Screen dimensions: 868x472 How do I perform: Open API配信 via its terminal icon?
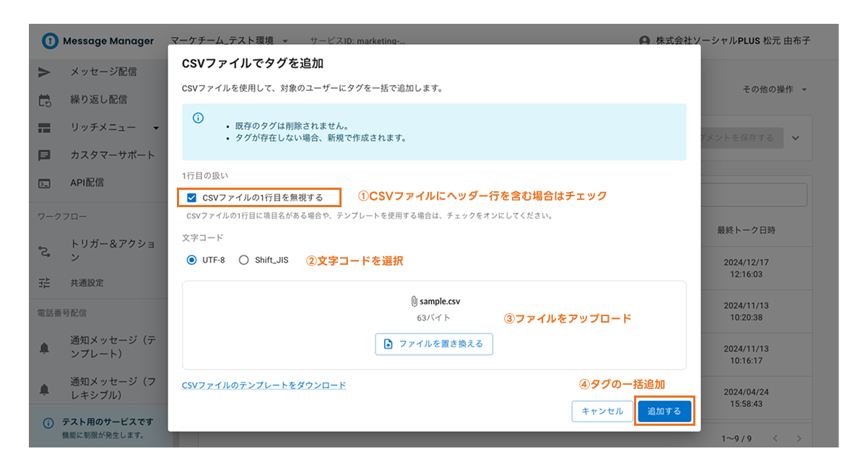(45, 184)
